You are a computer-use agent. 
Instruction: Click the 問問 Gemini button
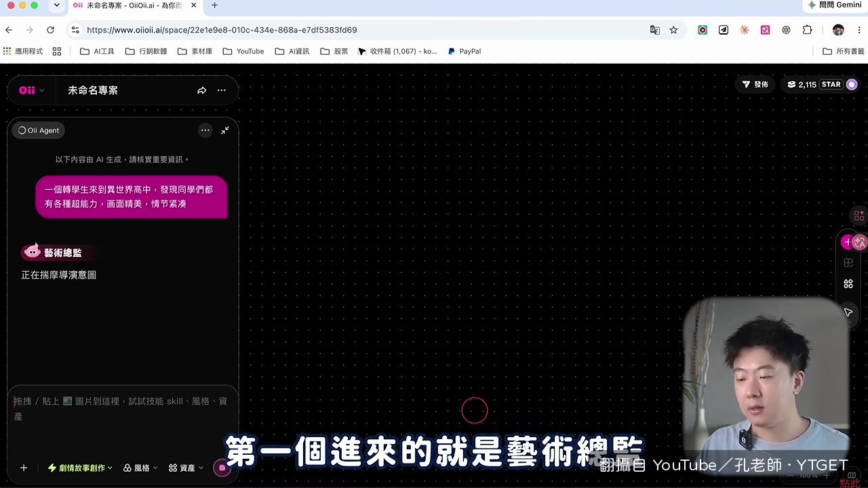pos(834,5)
